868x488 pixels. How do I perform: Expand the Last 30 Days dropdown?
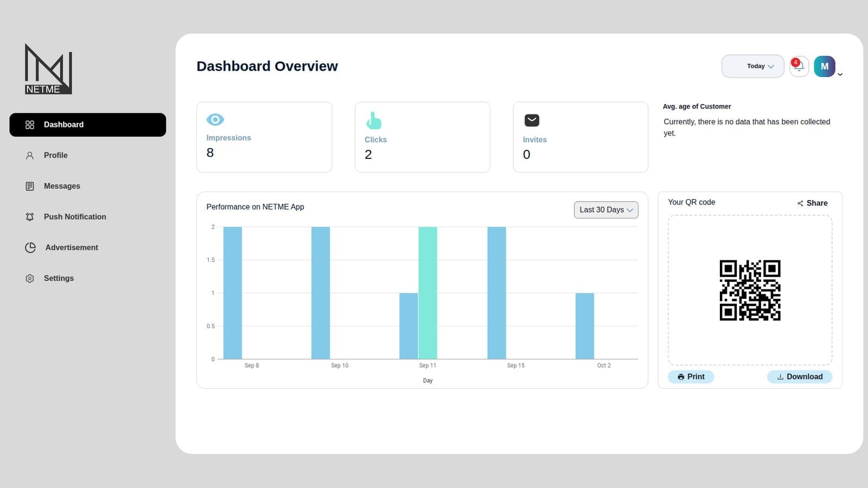pyautogui.click(x=606, y=210)
